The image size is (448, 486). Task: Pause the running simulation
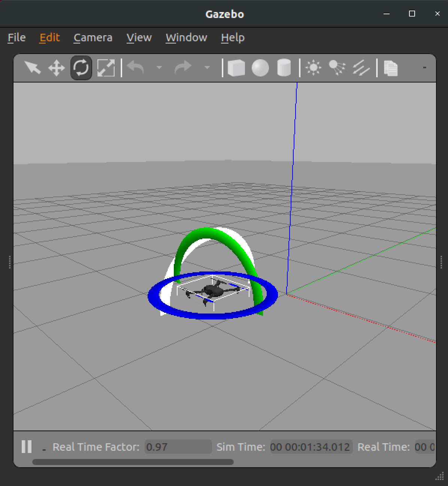tap(26, 447)
